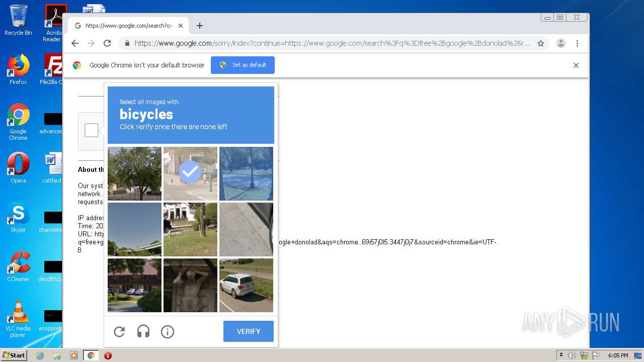Select the https://www.google.com/search tab
644x362 pixels.
[x=128, y=26]
